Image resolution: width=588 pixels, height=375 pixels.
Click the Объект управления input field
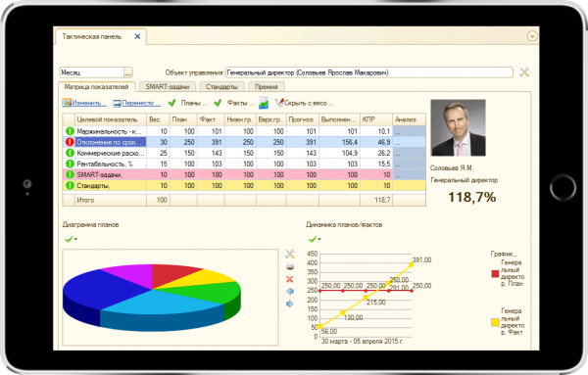pyautogui.click(x=369, y=72)
